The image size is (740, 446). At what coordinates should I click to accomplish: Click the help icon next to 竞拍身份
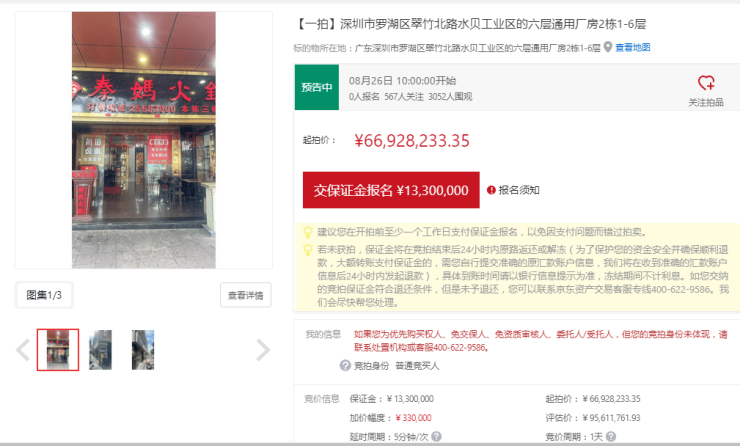pyautogui.click(x=346, y=366)
